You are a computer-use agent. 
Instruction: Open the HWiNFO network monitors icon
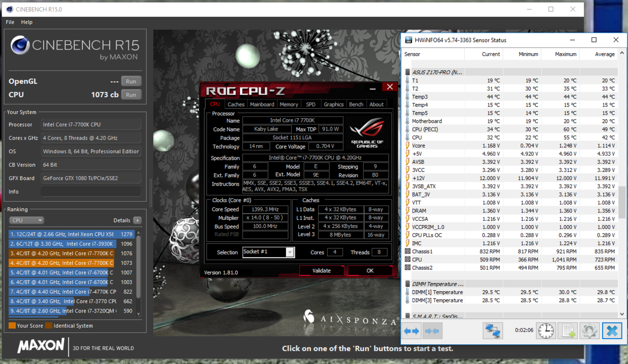[492, 331]
